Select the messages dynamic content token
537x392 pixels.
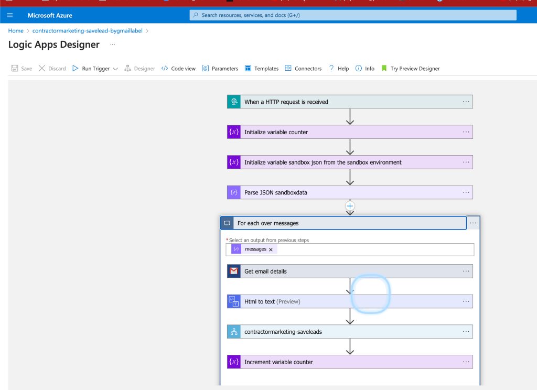pyautogui.click(x=255, y=249)
